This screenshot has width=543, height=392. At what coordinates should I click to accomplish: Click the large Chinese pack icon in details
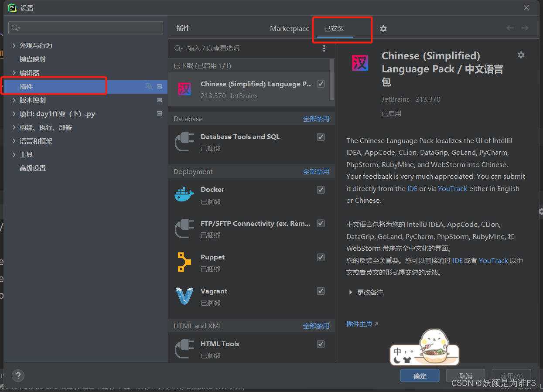click(x=360, y=63)
